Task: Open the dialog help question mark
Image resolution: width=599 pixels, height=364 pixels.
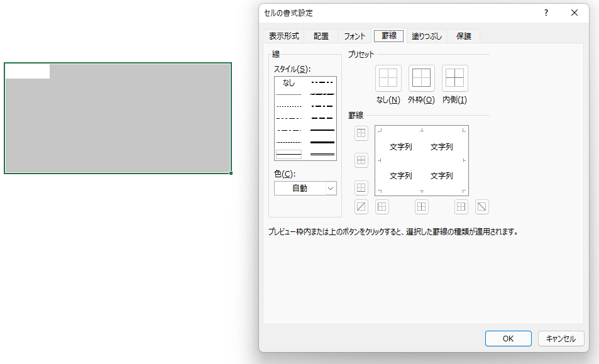Action: (x=546, y=13)
